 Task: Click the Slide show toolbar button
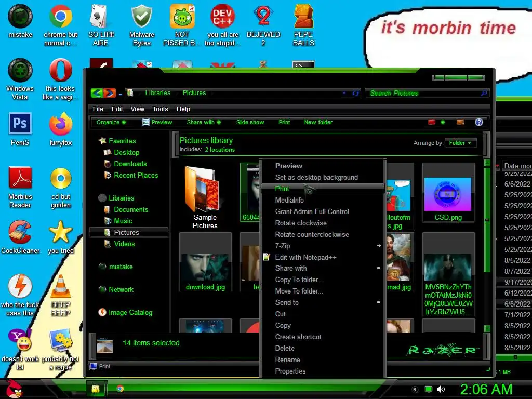pos(250,122)
